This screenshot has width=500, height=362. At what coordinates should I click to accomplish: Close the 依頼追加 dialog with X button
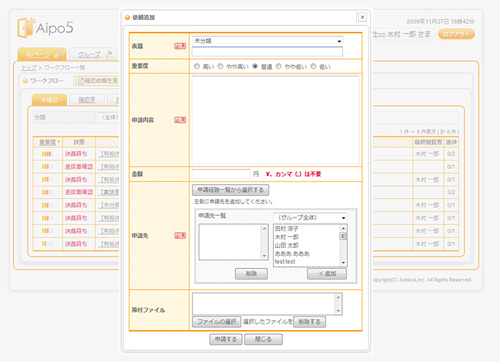362,17
